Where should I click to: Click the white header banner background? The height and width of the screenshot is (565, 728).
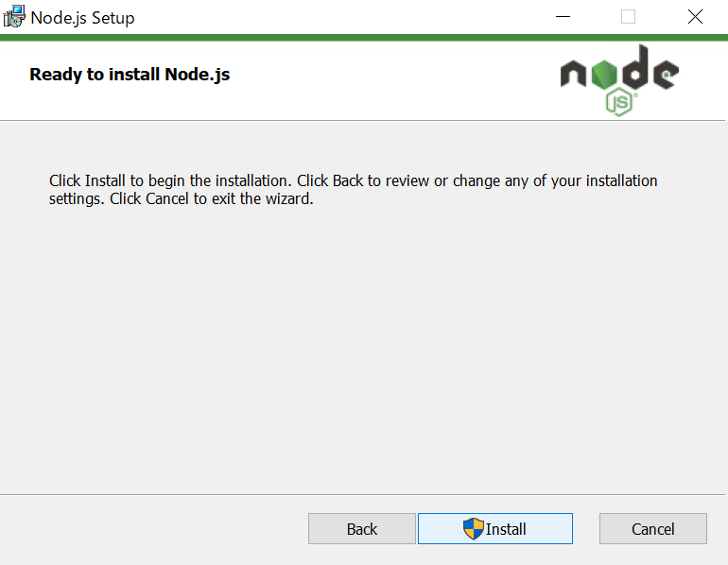pos(372,81)
